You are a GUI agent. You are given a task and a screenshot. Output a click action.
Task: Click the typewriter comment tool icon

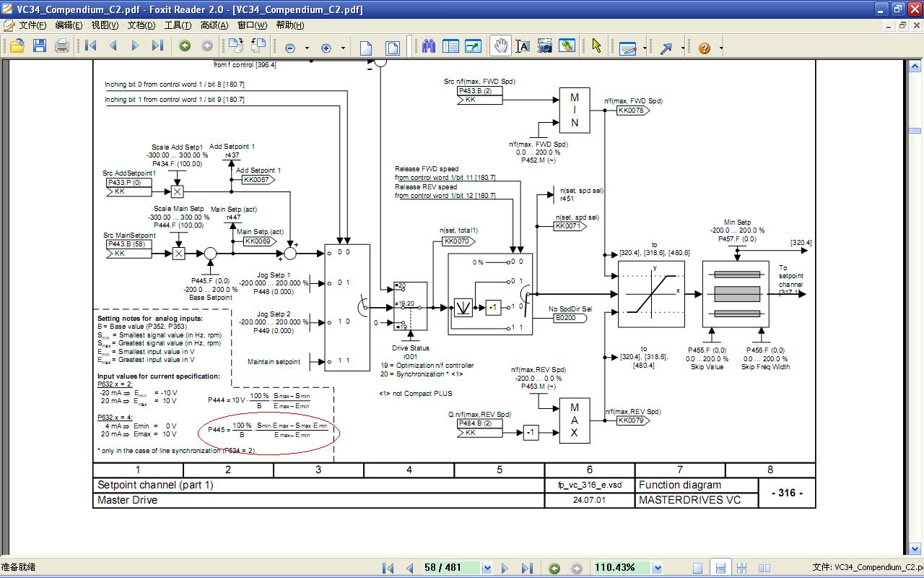click(627, 48)
